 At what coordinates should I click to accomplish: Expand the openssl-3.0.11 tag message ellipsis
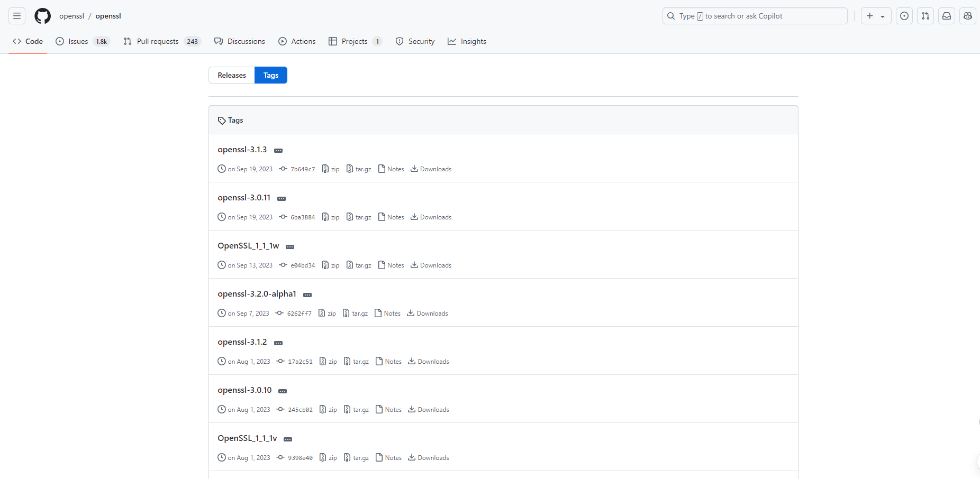[x=282, y=199]
